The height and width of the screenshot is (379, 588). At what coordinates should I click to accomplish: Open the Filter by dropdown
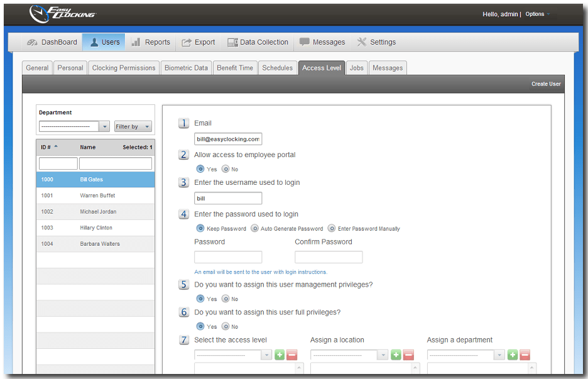pyautogui.click(x=133, y=126)
